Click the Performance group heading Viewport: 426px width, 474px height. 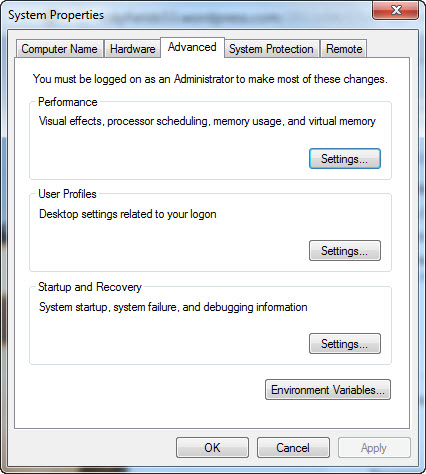click(68, 102)
